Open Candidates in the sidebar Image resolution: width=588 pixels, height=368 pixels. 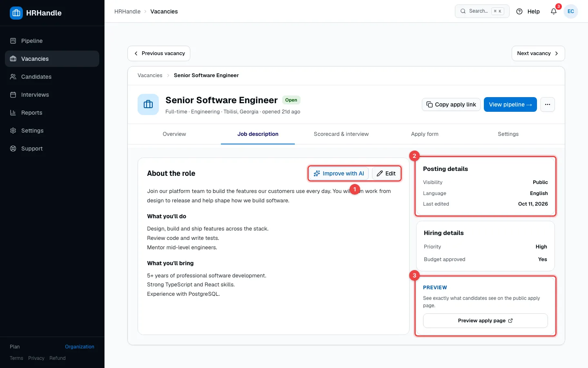pos(52,77)
